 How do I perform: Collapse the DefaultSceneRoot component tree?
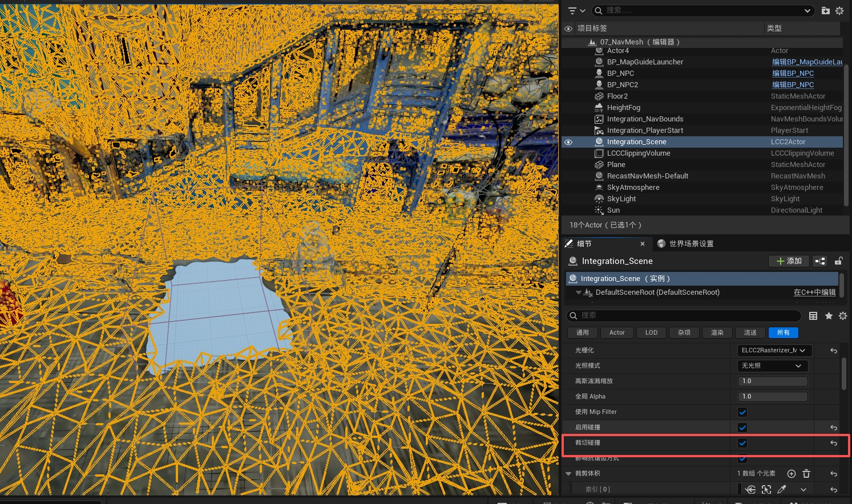point(579,292)
